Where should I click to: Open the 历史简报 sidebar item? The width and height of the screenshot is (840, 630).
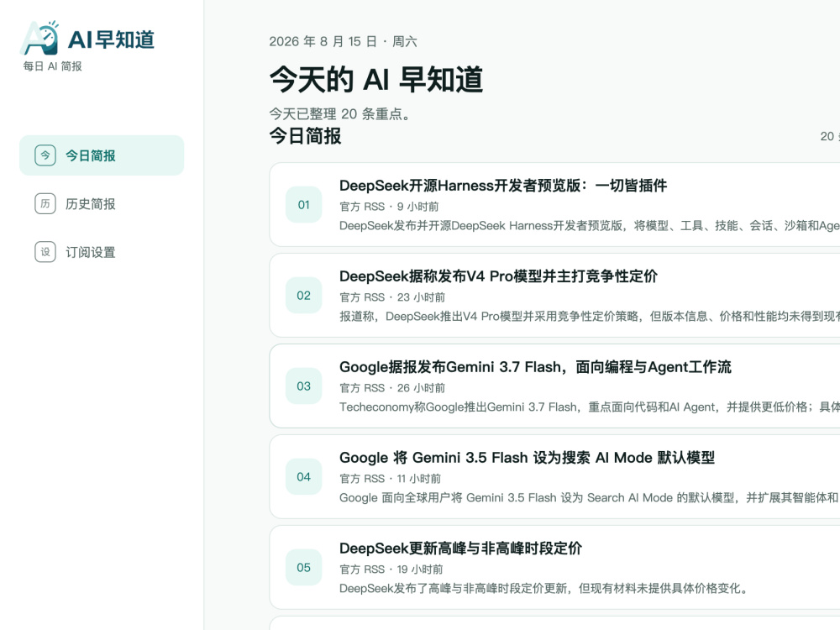pos(102,203)
